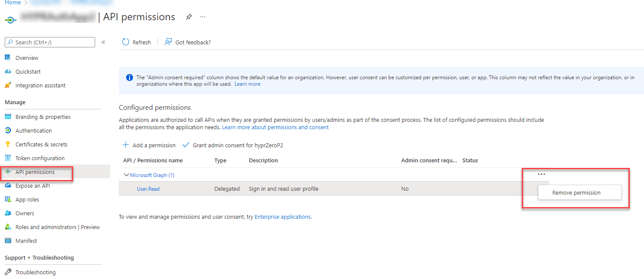Click the Roles and administrators icon

point(8,227)
